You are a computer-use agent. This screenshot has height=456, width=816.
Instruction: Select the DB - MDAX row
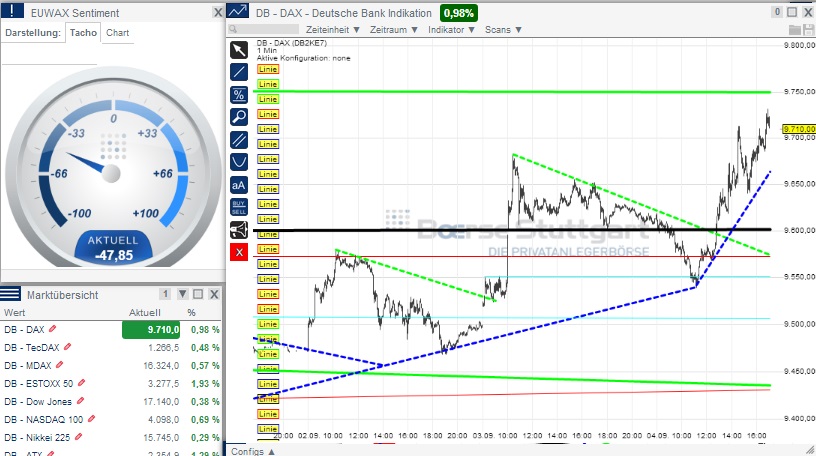(111, 365)
